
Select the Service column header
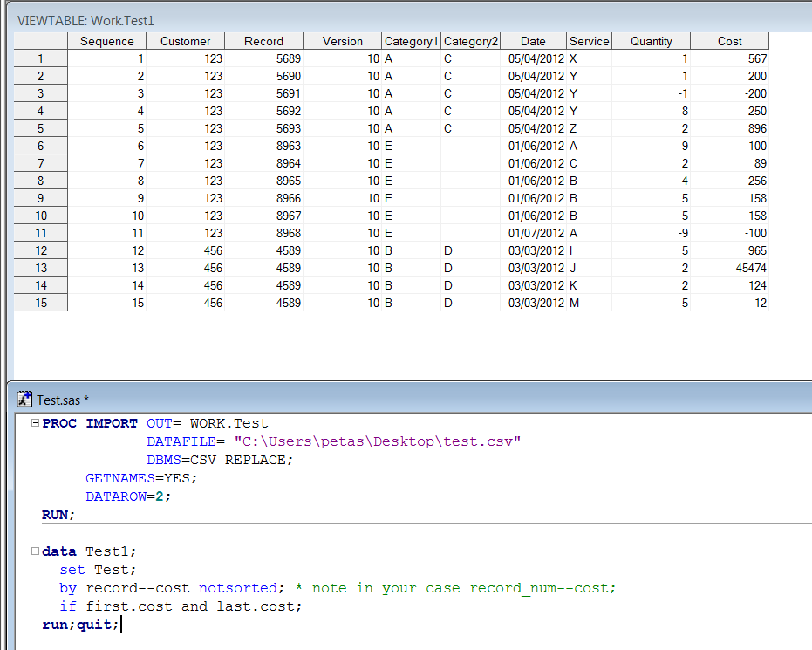coord(589,41)
